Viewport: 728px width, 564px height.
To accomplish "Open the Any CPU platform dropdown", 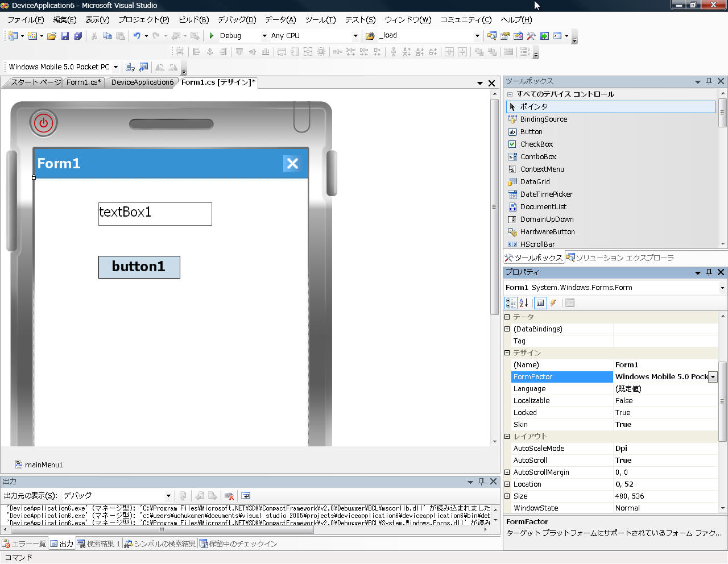I will click(x=355, y=36).
